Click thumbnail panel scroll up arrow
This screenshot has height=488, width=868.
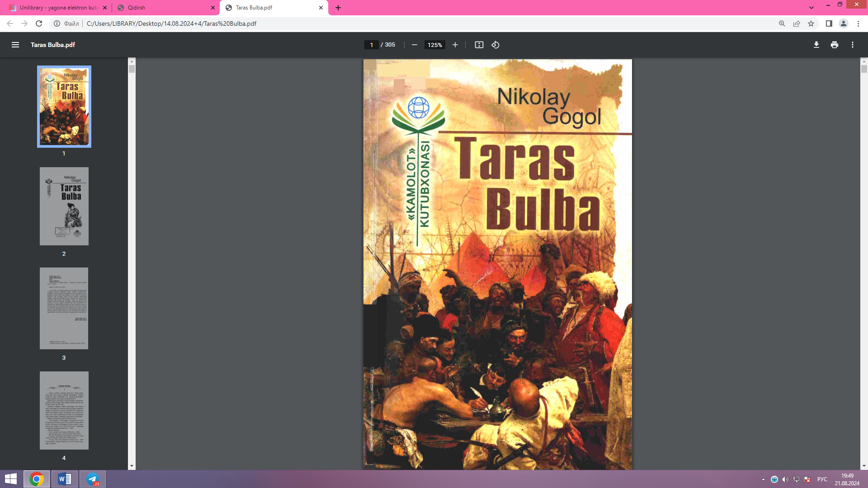click(x=132, y=61)
